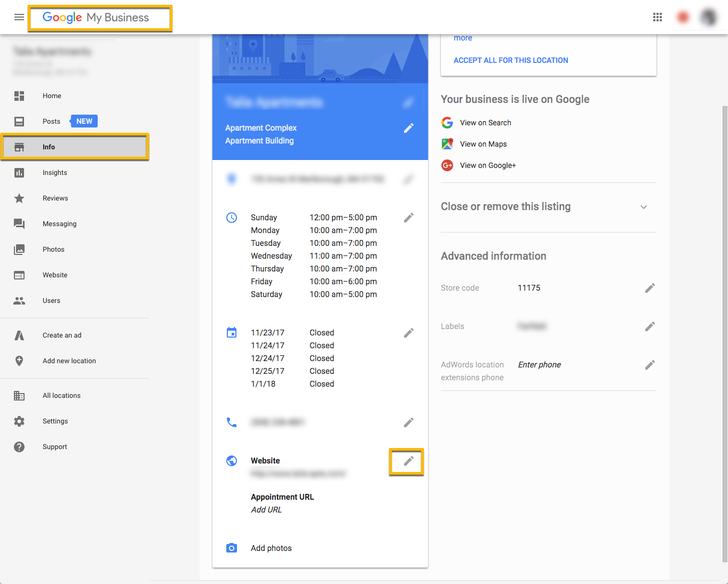Click the Website sidebar icon
The height and width of the screenshot is (584, 728).
[19, 275]
